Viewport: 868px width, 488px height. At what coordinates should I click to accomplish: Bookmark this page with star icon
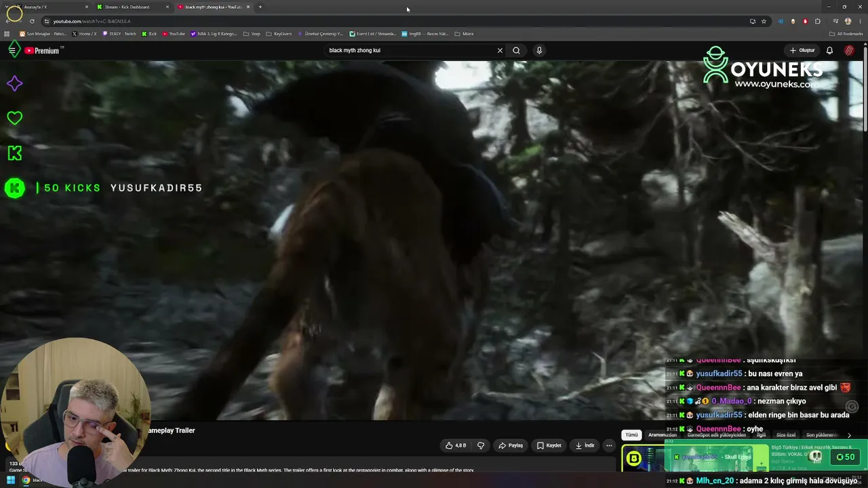pyautogui.click(x=764, y=21)
